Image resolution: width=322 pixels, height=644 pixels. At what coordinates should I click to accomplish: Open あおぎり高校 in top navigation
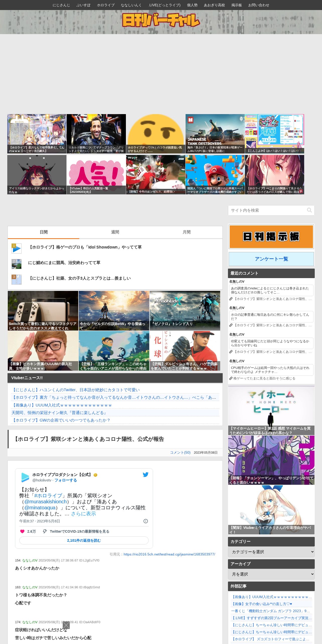(x=214, y=5)
